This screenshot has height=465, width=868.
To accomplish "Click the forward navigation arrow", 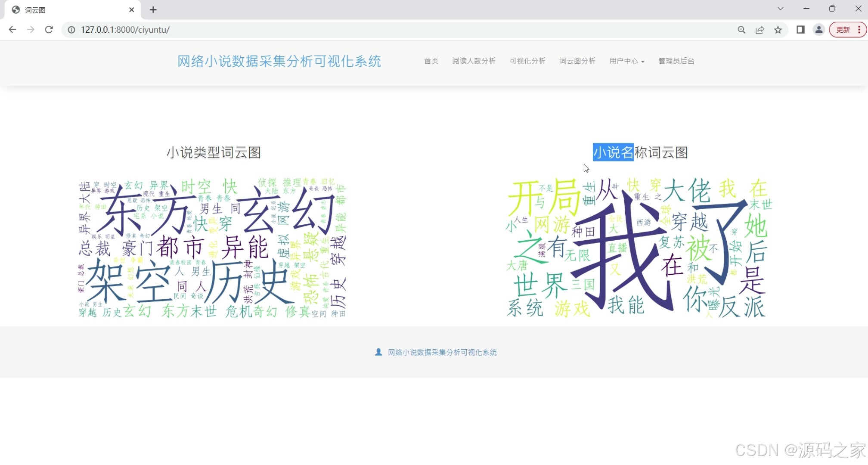I will tap(30, 30).
